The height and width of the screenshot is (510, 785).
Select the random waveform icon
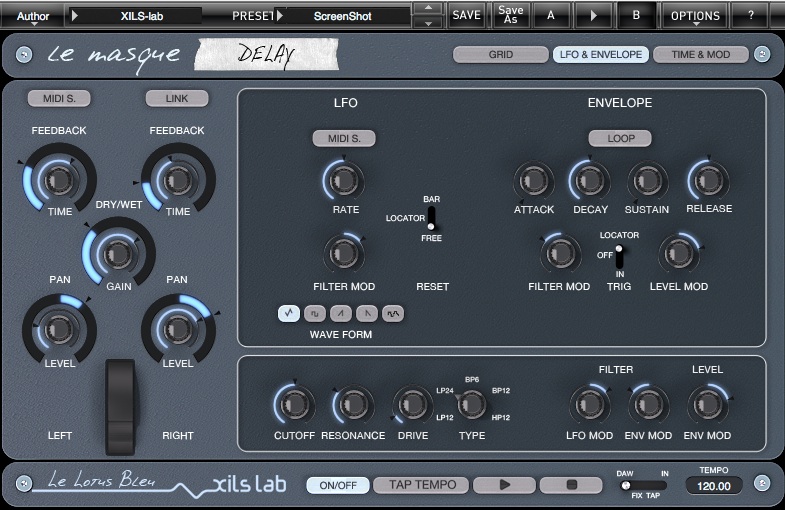393,314
